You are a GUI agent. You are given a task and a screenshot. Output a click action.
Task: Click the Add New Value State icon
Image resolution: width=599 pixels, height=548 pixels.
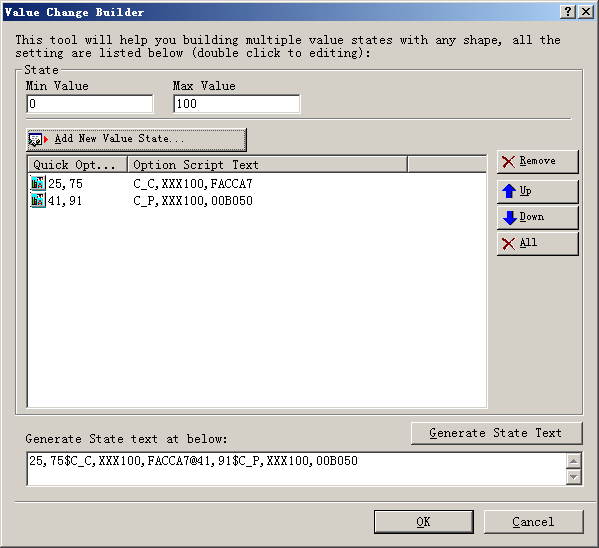[x=38, y=139]
